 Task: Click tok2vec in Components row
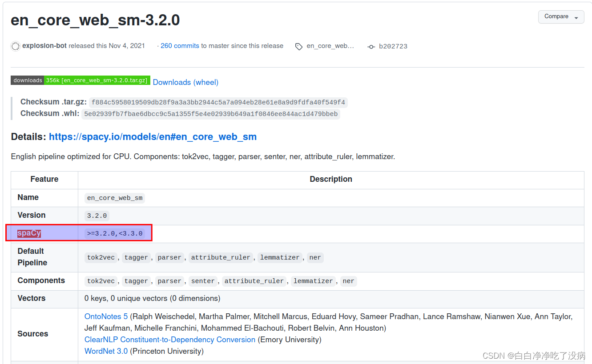click(101, 281)
